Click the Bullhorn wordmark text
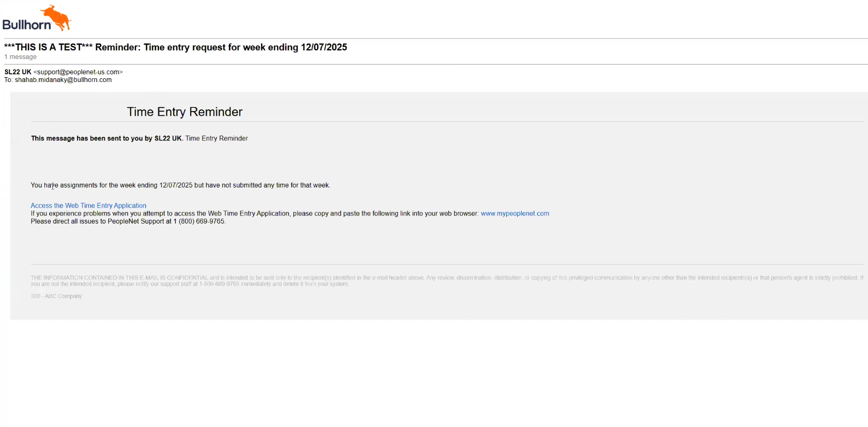Screen dimensions: 868x427 point(26,25)
